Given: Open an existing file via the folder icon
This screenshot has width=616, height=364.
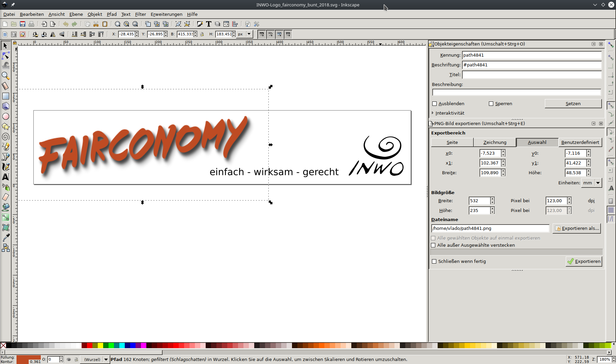Looking at the screenshot, I should 14,24.
